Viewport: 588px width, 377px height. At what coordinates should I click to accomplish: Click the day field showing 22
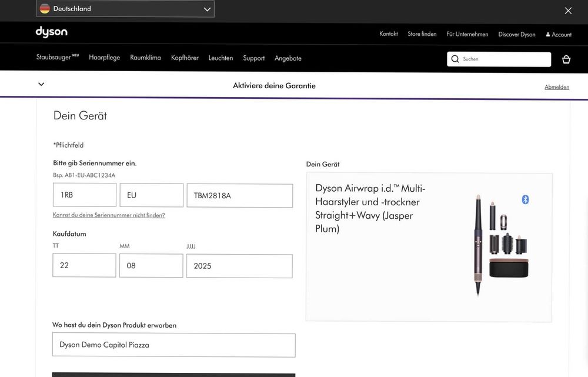(x=84, y=265)
